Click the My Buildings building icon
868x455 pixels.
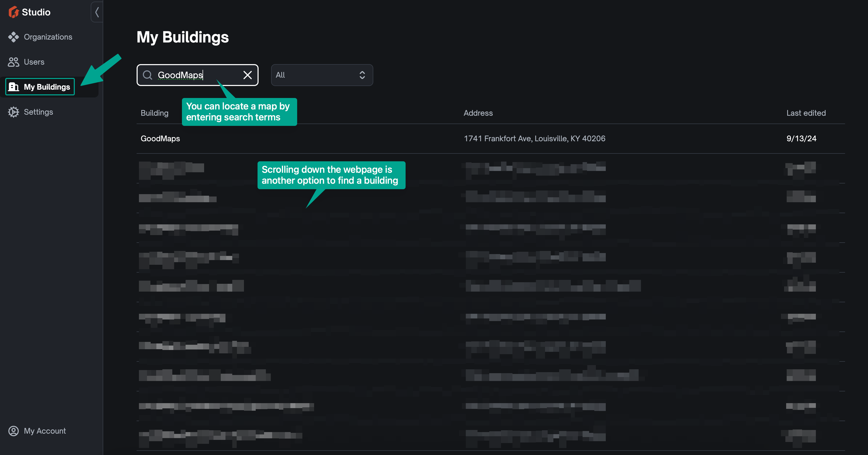pos(14,87)
